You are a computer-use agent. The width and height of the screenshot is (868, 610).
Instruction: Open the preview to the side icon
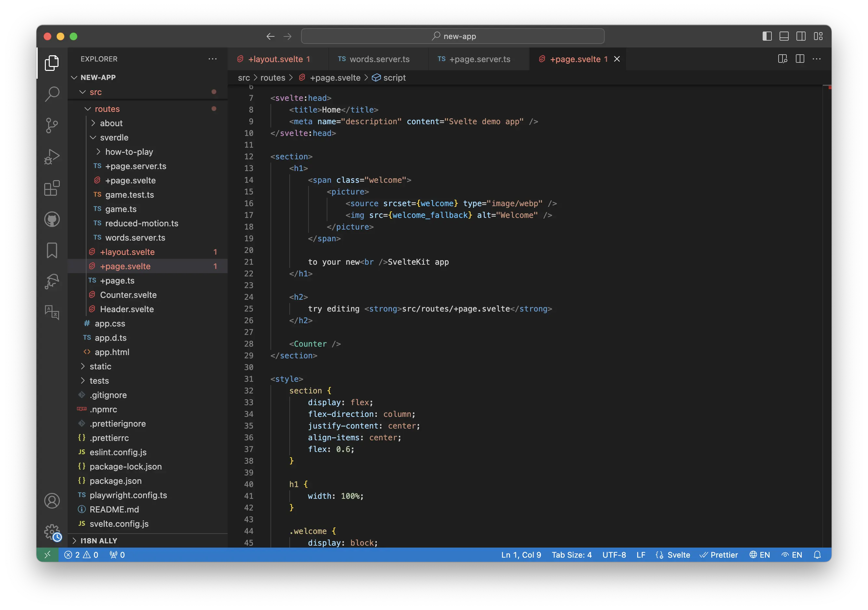[x=783, y=59]
